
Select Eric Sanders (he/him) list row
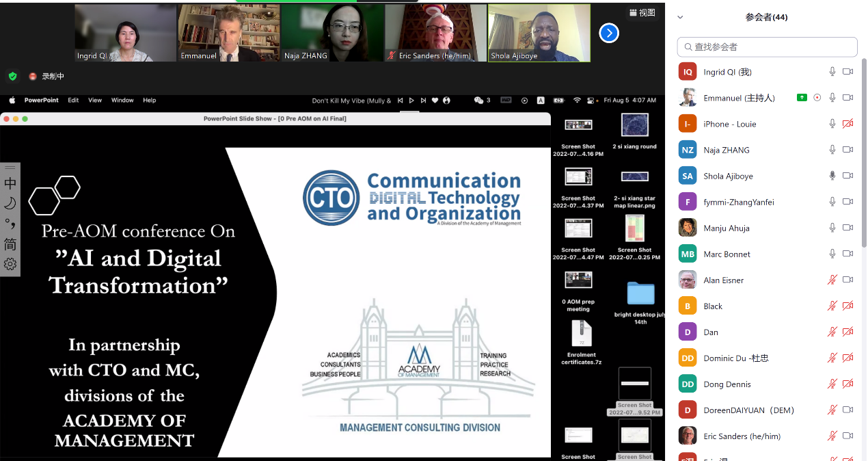coord(767,436)
